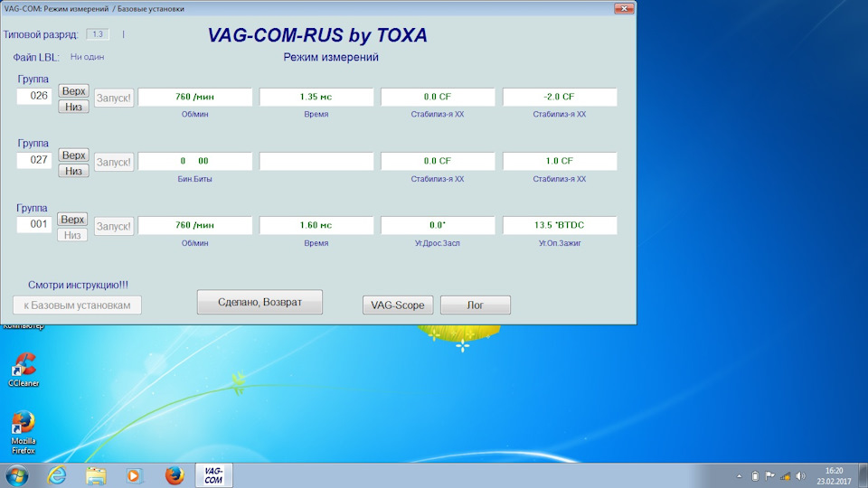Click the volume speaker tray icon

[x=800, y=476]
